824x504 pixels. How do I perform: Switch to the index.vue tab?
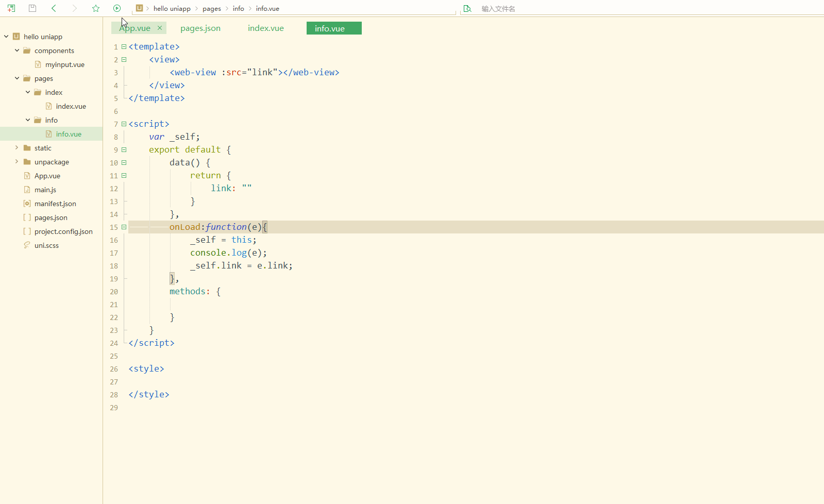pyautogui.click(x=266, y=28)
